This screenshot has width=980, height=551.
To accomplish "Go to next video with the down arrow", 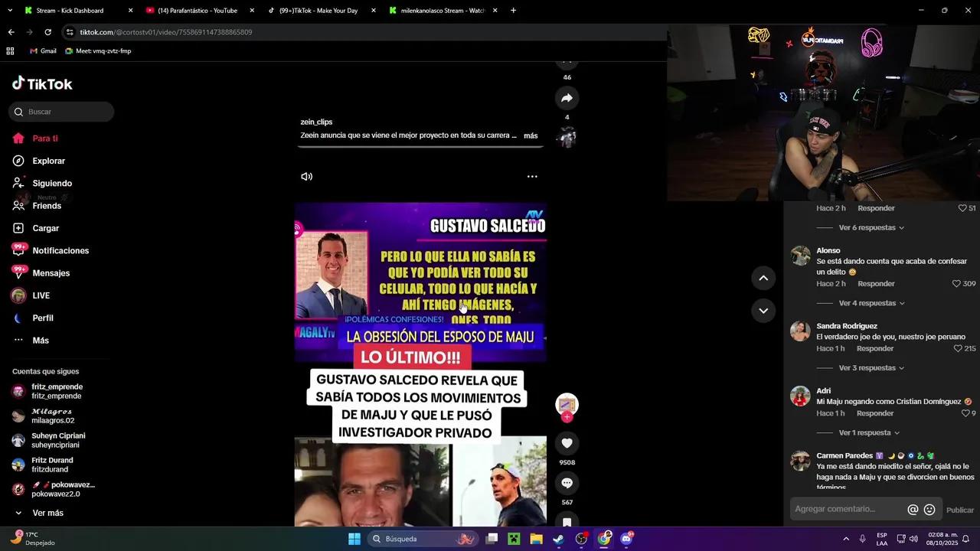I will [763, 310].
